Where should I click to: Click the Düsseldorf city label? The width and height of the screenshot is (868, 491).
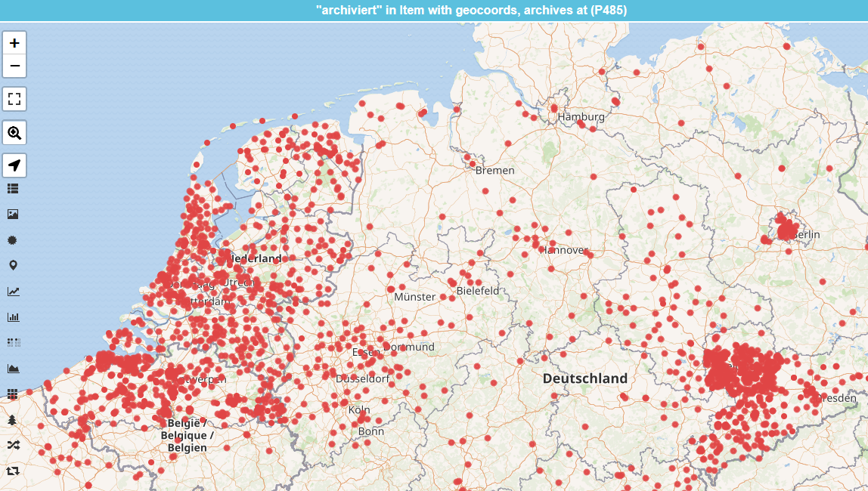363,378
